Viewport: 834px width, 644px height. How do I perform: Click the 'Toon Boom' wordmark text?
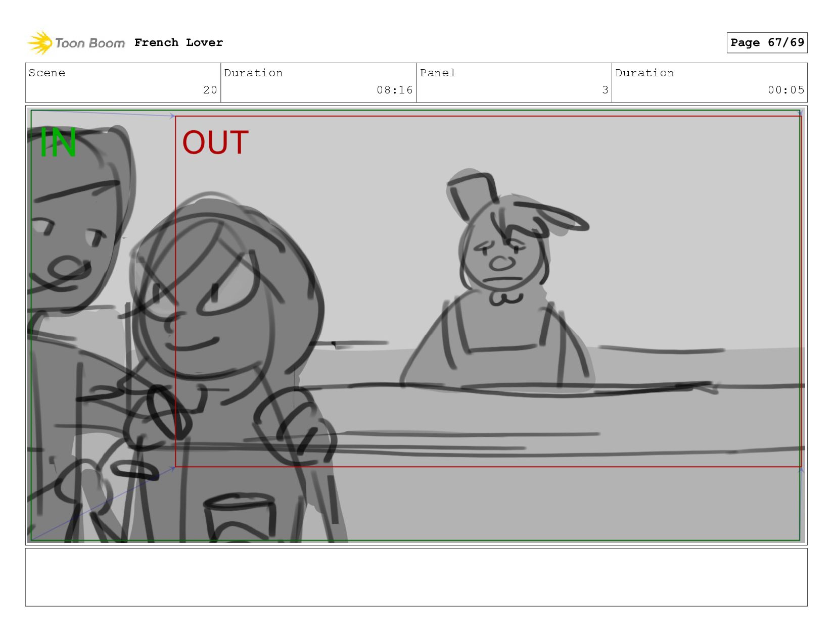(90, 43)
